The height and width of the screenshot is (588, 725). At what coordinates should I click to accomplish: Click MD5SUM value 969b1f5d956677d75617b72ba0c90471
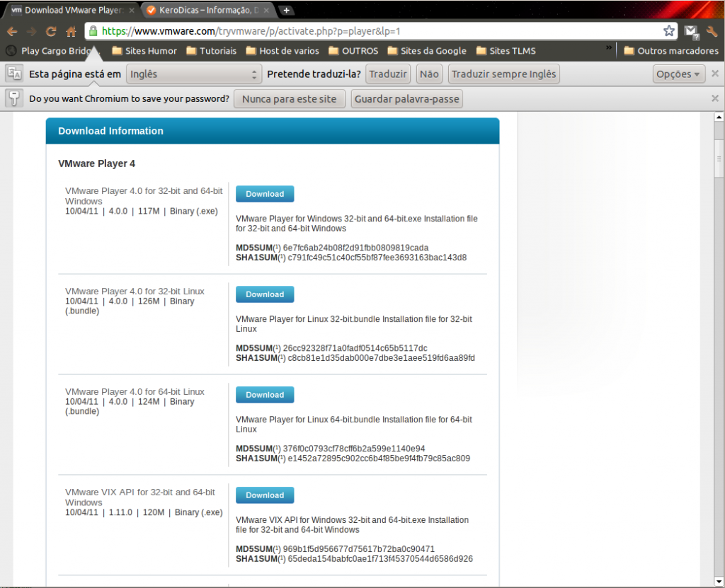click(x=359, y=548)
